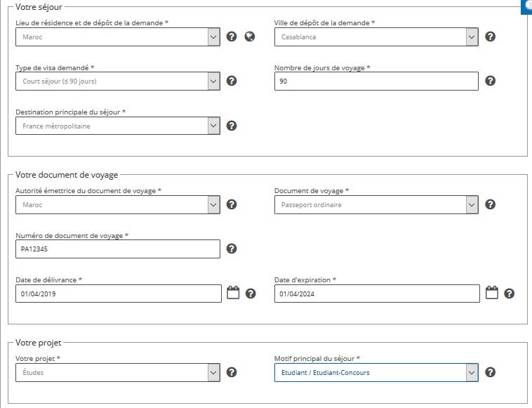Show help for Nombre de jours de voyage
Screen dimensions: 532x408
[x=490, y=81]
